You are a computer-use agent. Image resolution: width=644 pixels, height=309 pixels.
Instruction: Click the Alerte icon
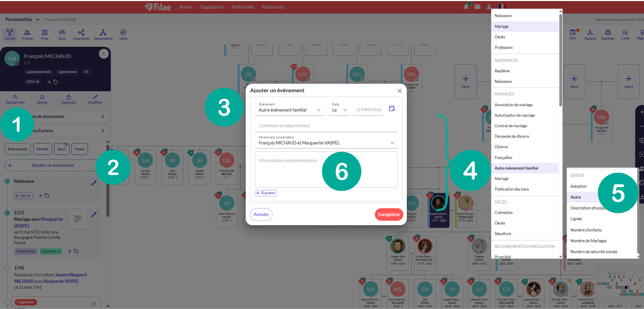click(42, 99)
